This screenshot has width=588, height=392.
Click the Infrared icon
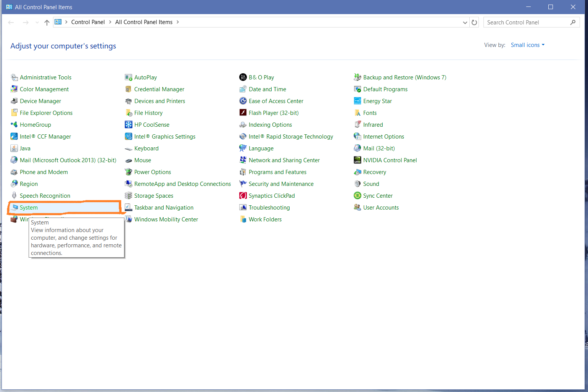click(358, 125)
